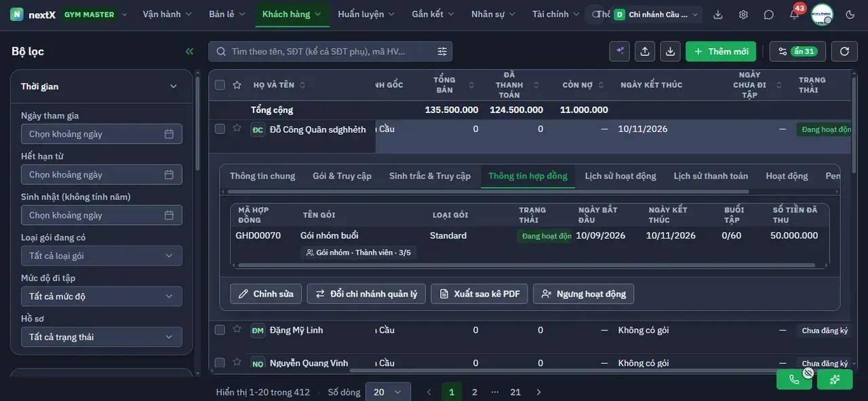This screenshot has width=868, height=401.
Task: Star the customer Đặng Mỹ Linh
Action: pyautogui.click(x=237, y=329)
